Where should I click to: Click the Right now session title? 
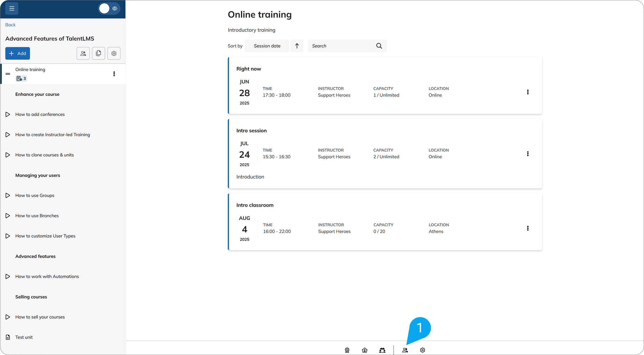pyautogui.click(x=249, y=69)
